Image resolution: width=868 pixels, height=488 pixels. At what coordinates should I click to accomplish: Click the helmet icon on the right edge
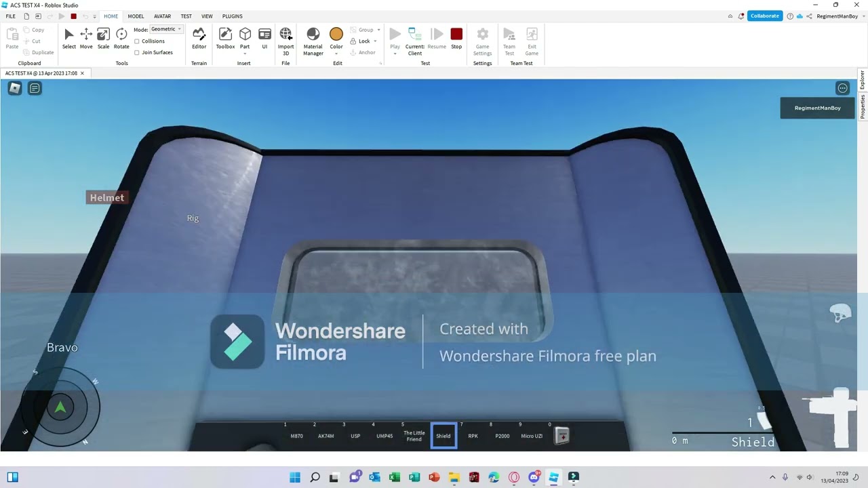click(840, 313)
